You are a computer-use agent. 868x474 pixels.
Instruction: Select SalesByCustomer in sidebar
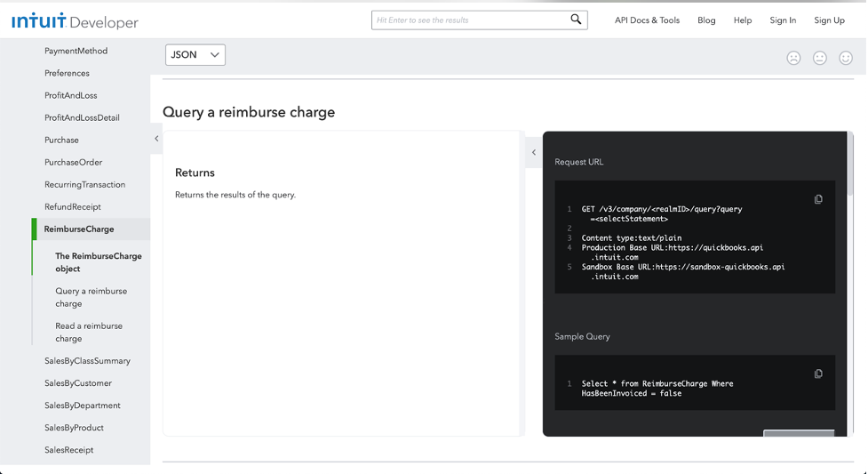point(77,382)
